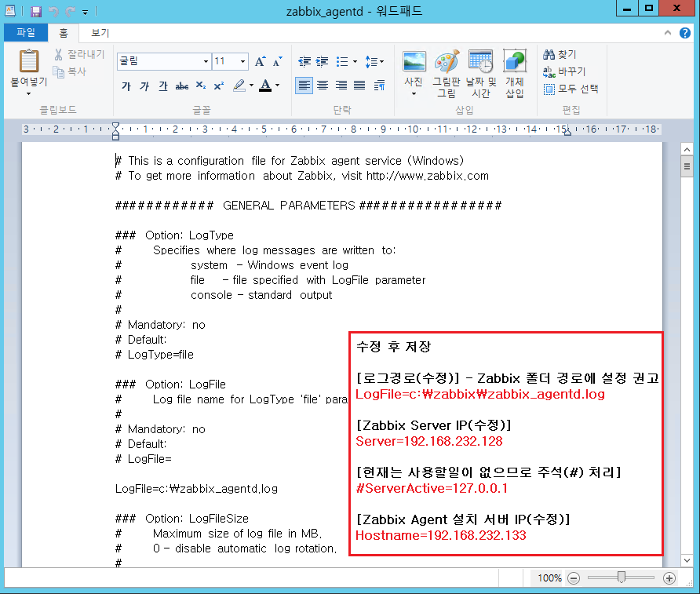
Task: Click the zoom in plus button
Action: (x=669, y=578)
